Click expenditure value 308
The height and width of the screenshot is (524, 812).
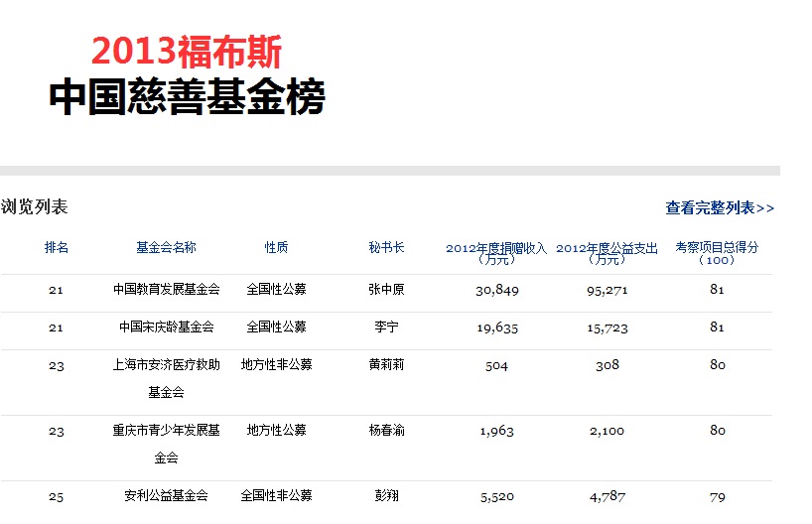tap(607, 365)
